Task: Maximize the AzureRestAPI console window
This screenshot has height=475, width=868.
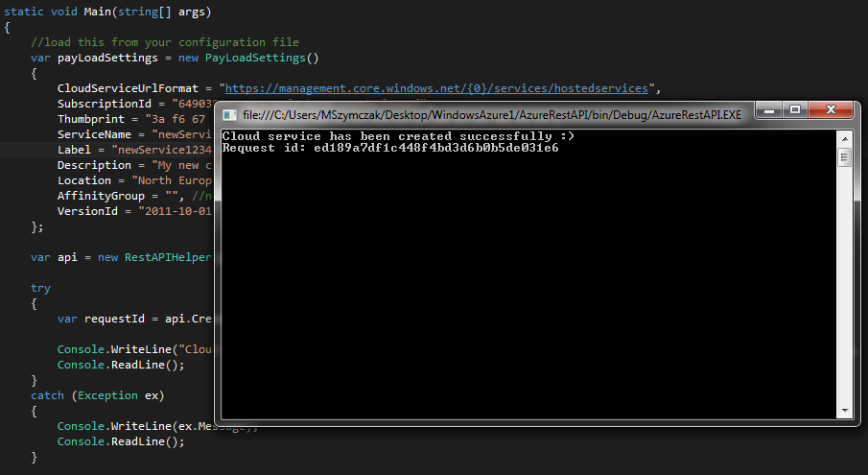Action: [x=795, y=110]
